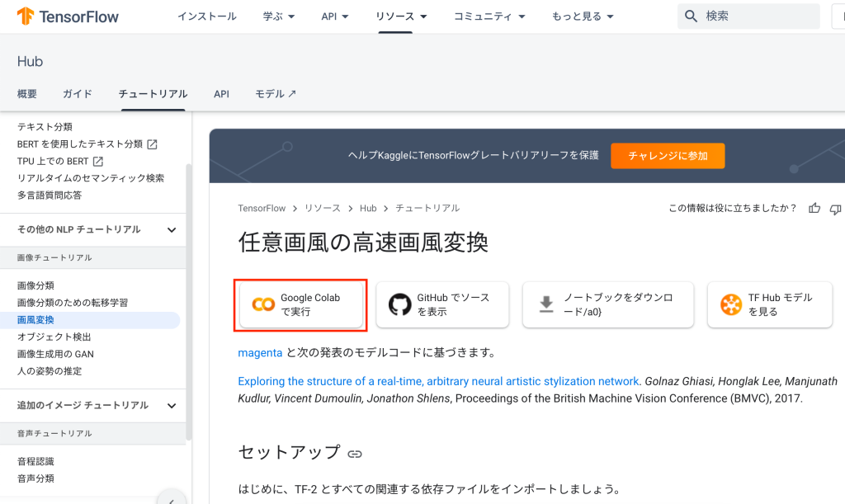Image resolution: width=845 pixels, height=504 pixels.
Task: Click the TF Hub model icon
Action: click(730, 304)
